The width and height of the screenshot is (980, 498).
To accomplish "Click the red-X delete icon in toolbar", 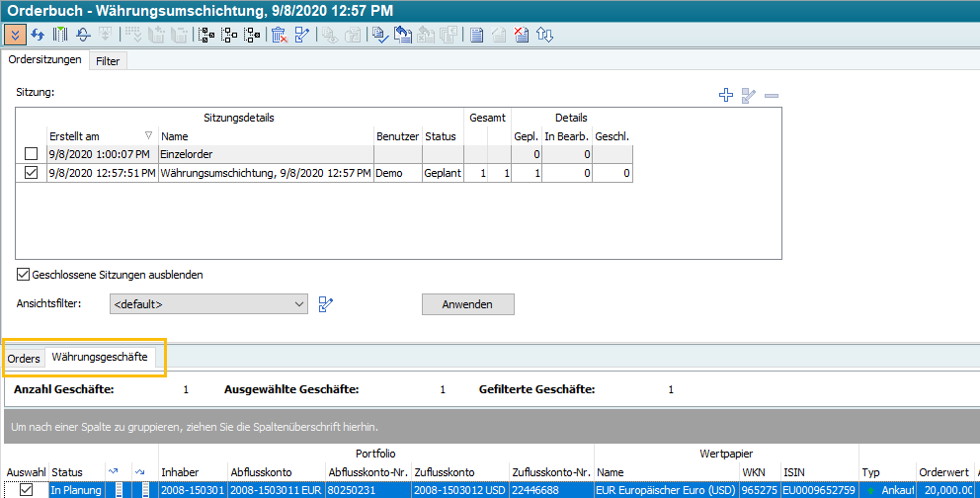I will [x=279, y=35].
